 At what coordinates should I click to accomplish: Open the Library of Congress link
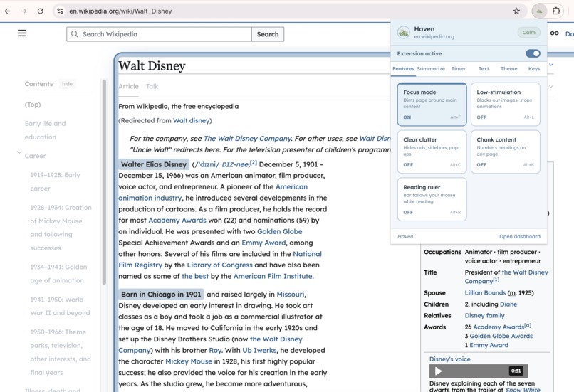[x=219, y=265]
